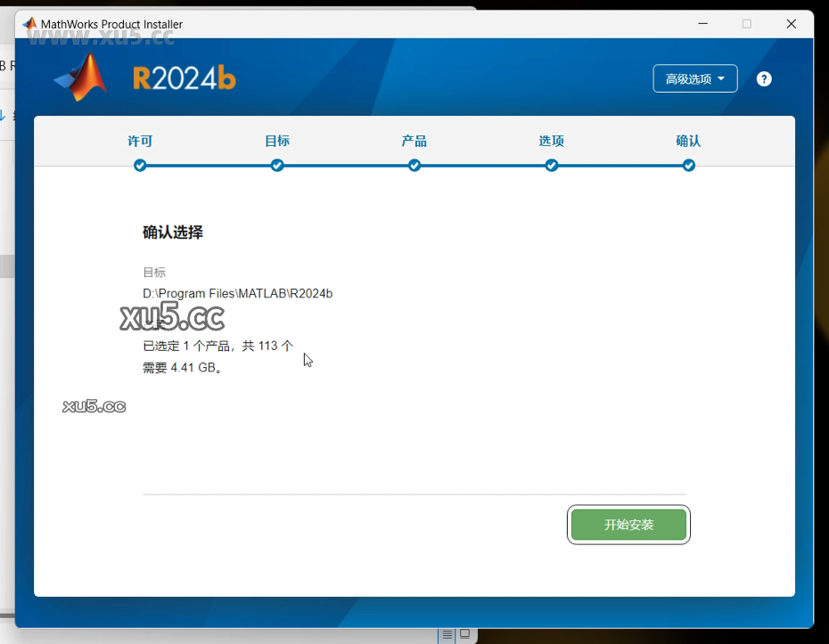The height and width of the screenshot is (644, 829).
Task: Click the MathWorks logo in the title bar
Action: tap(29, 24)
